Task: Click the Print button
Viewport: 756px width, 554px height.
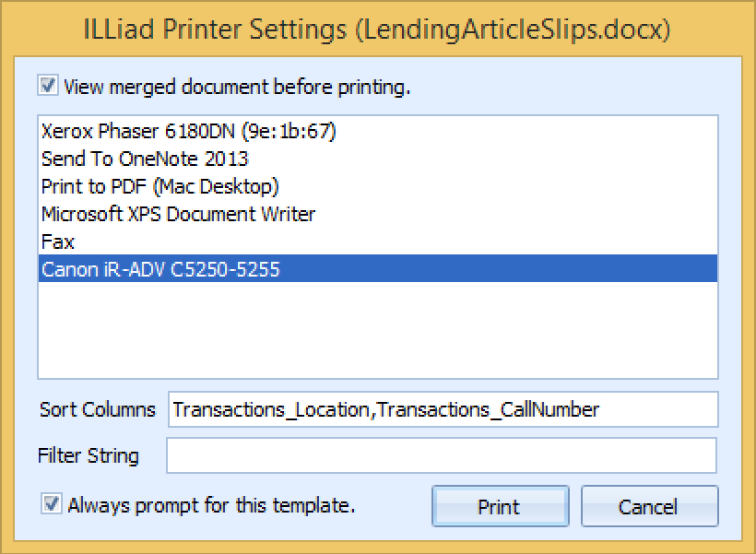Action: pos(500,505)
